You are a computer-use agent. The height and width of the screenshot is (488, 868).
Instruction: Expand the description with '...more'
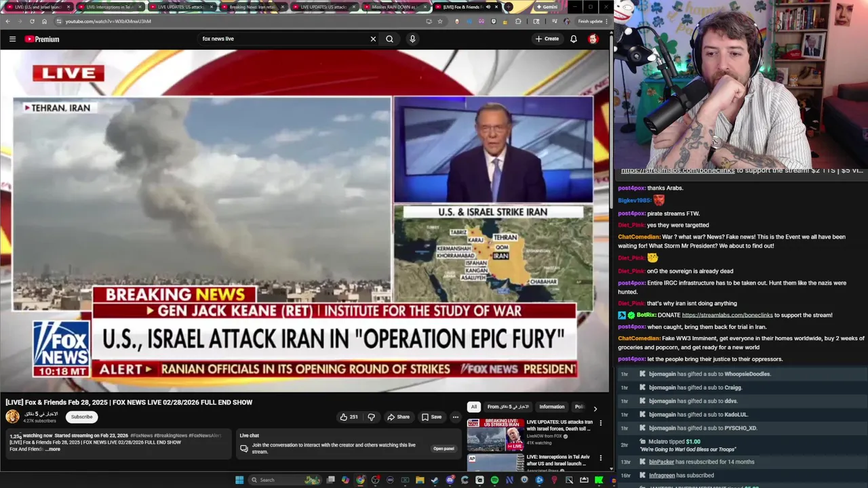click(x=53, y=449)
